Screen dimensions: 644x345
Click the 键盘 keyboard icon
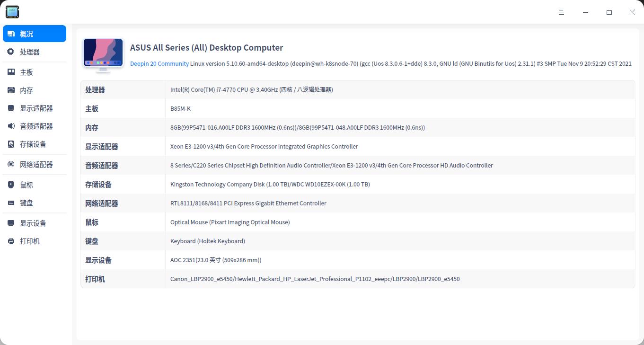[11, 203]
